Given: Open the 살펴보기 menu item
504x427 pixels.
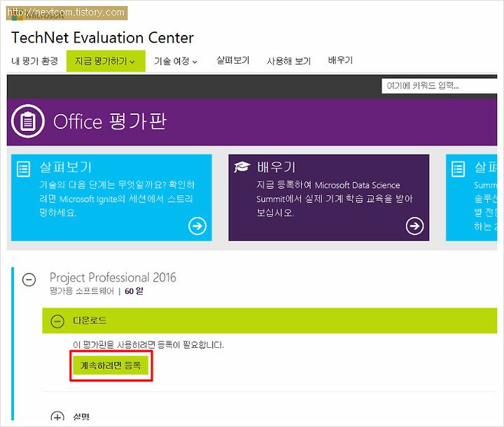Looking at the screenshot, I should tap(232, 60).
